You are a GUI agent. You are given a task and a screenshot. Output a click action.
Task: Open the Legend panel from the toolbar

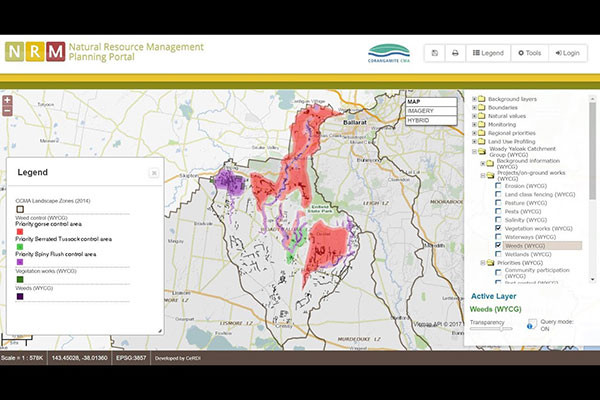tap(488, 53)
